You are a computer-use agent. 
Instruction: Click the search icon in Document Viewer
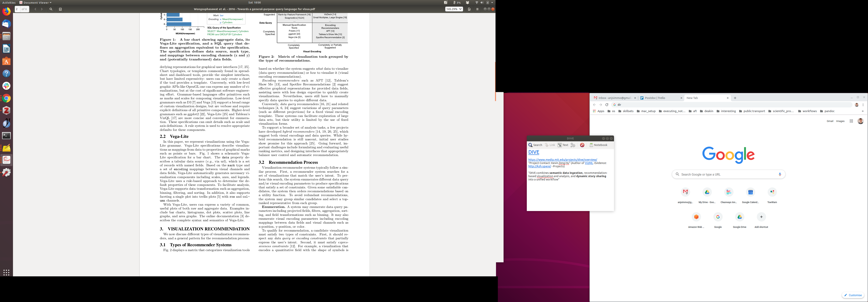click(x=51, y=9)
